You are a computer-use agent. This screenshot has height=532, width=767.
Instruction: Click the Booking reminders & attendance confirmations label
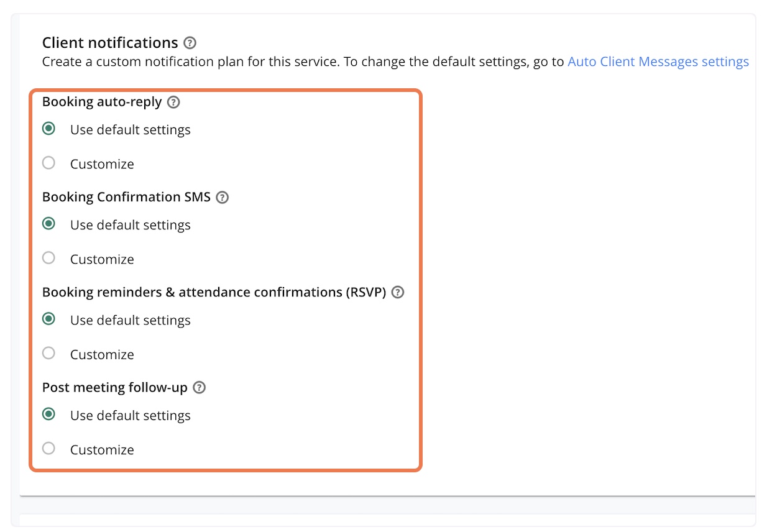(x=214, y=292)
